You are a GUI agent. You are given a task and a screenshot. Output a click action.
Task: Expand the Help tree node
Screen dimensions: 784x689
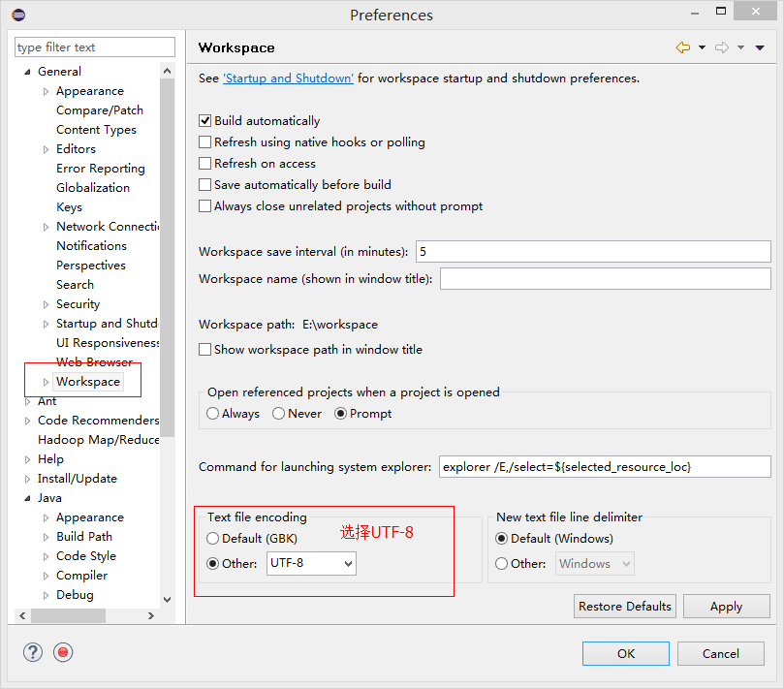coord(27,459)
